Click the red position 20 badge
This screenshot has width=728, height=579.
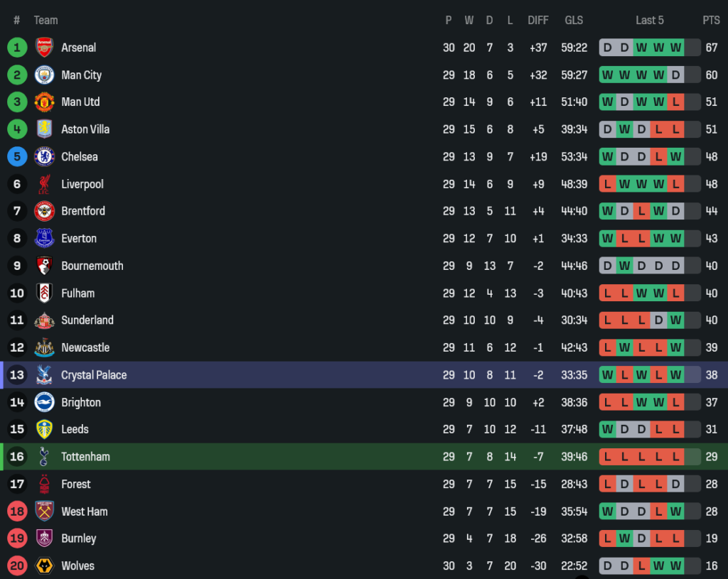[17, 566]
